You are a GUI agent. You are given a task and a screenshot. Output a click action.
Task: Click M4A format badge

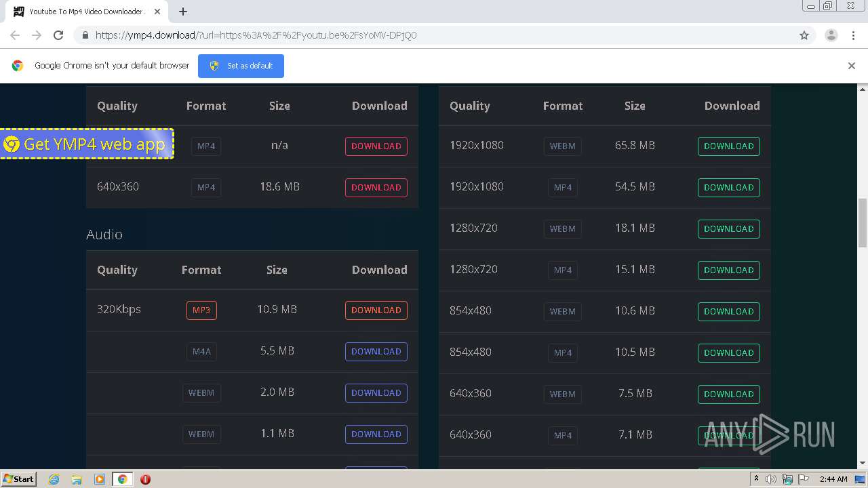[x=201, y=352]
